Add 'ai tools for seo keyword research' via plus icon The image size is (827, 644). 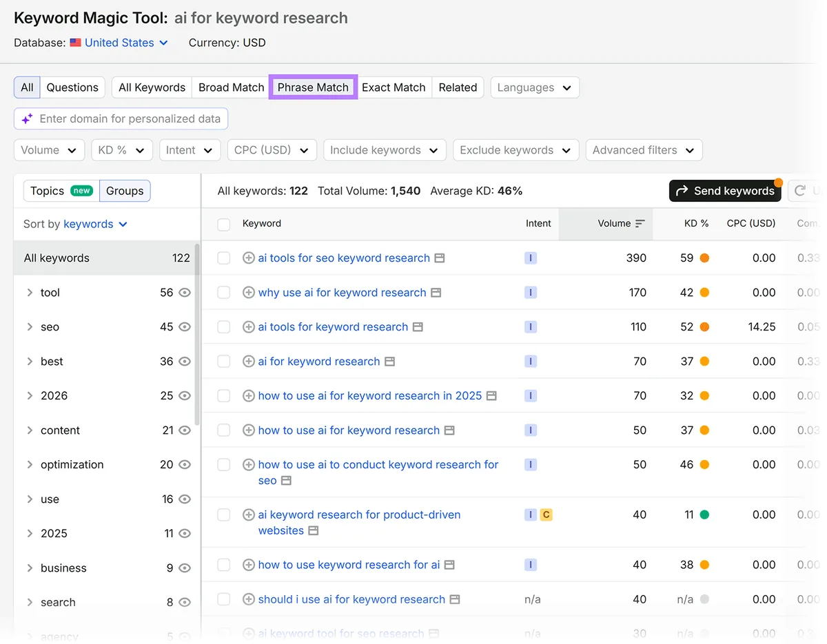click(249, 258)
